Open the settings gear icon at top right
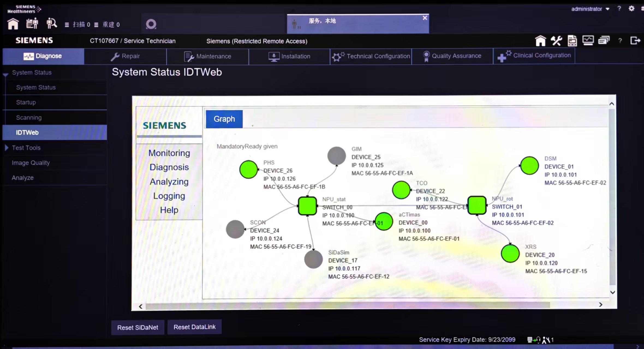Screen dimensions: 644x349 [x=631, y=9]
